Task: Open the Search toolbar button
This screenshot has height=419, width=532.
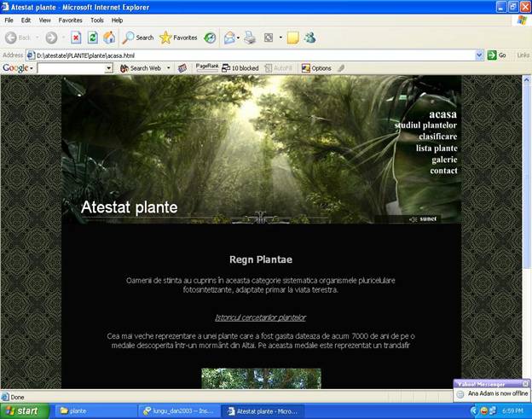Action: click(138, 38)
